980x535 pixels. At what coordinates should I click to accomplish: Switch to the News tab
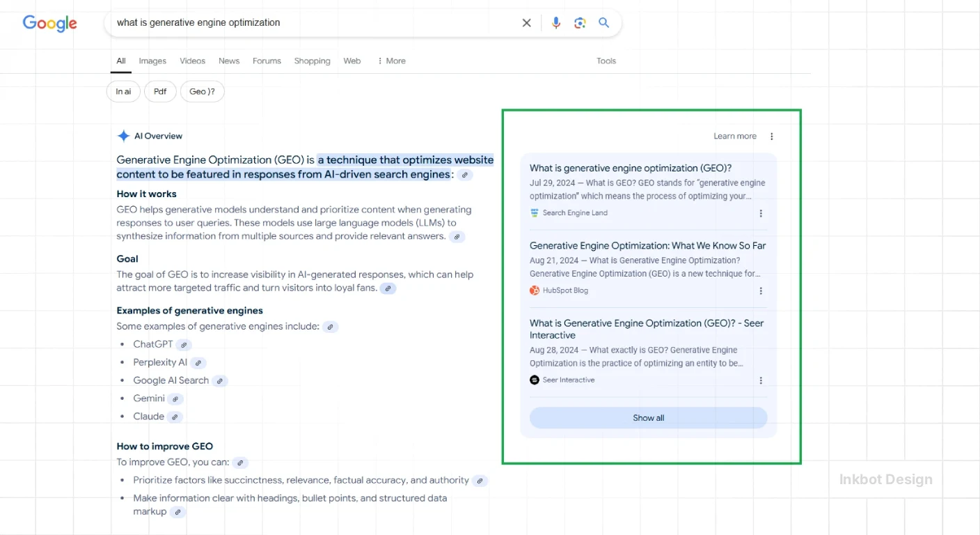tap(229, 61)
